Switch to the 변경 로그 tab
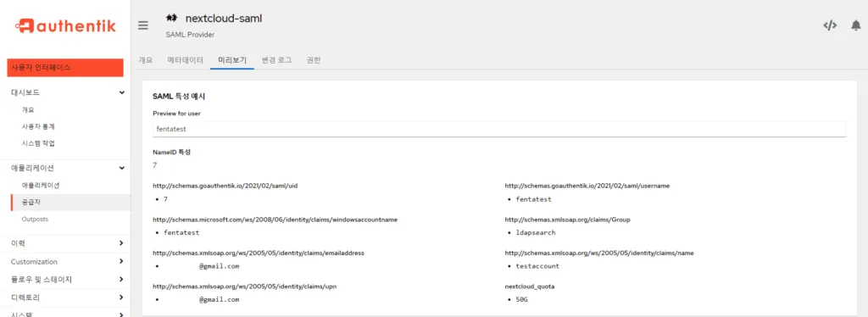This screenshot has width=868, height=317. click(277, 59)
